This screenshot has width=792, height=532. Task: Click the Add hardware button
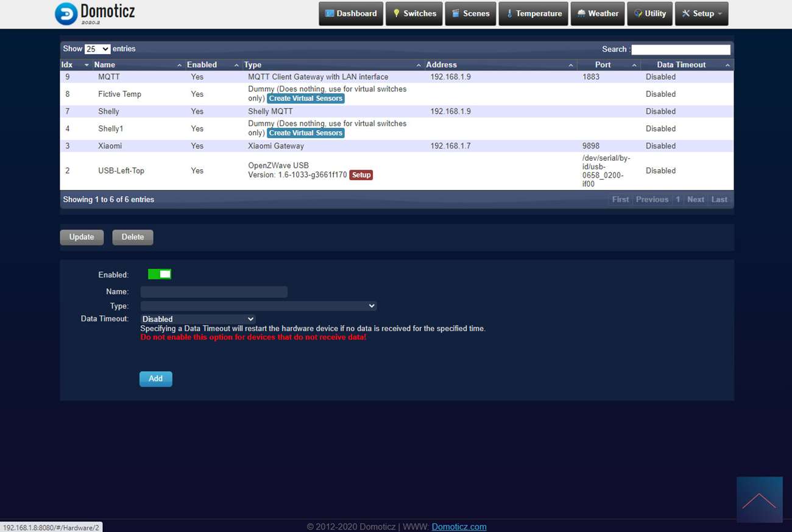(156, 379)
